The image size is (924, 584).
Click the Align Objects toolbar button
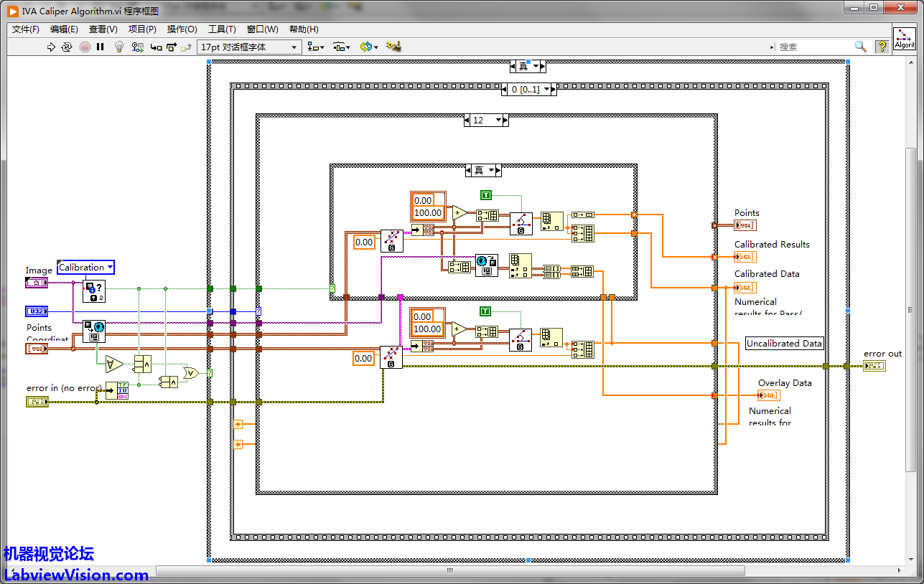(315, 47)
